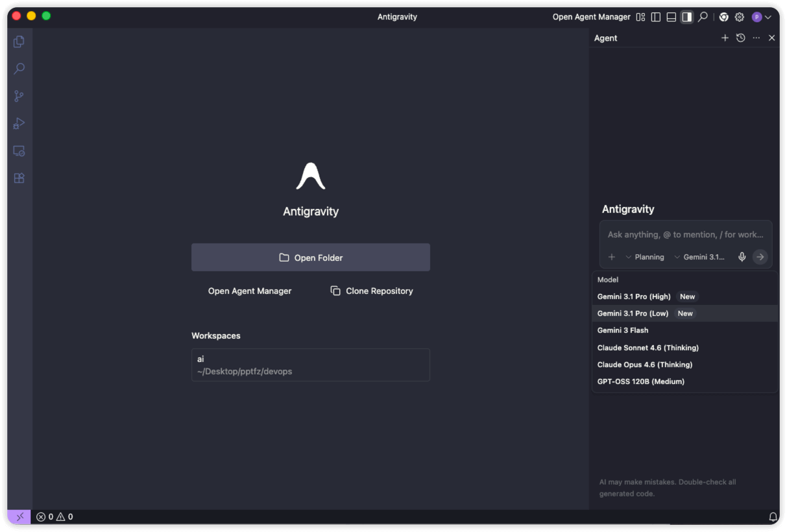
Task: Add context with the chat plus icon
Action: [611, 258]
